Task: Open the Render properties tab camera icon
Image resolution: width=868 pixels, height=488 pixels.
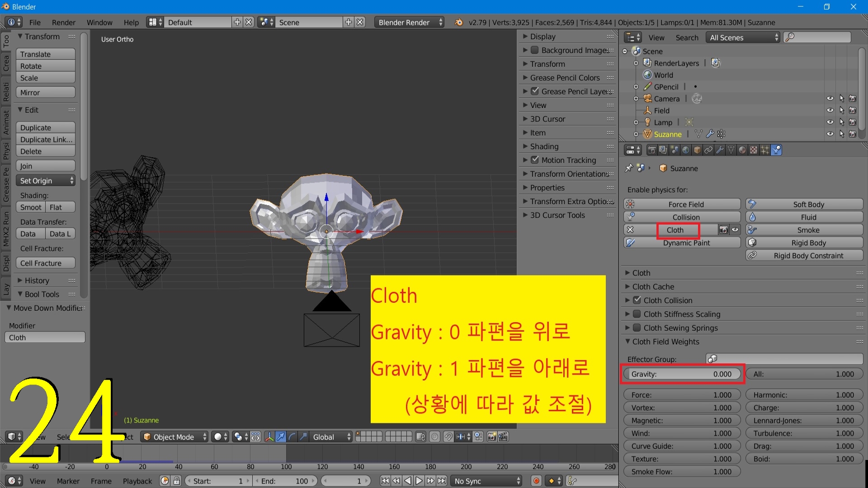Action: (652, 150)
